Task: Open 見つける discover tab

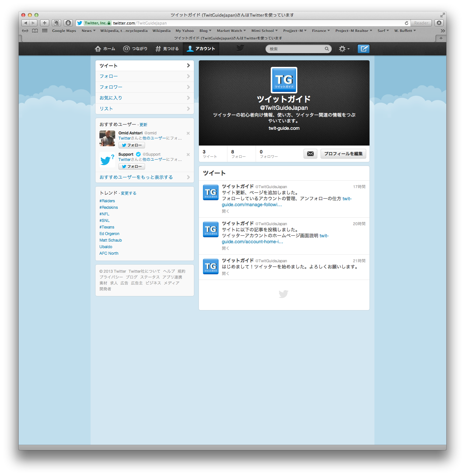Action: pyautogui.click(x=167, y=49)
